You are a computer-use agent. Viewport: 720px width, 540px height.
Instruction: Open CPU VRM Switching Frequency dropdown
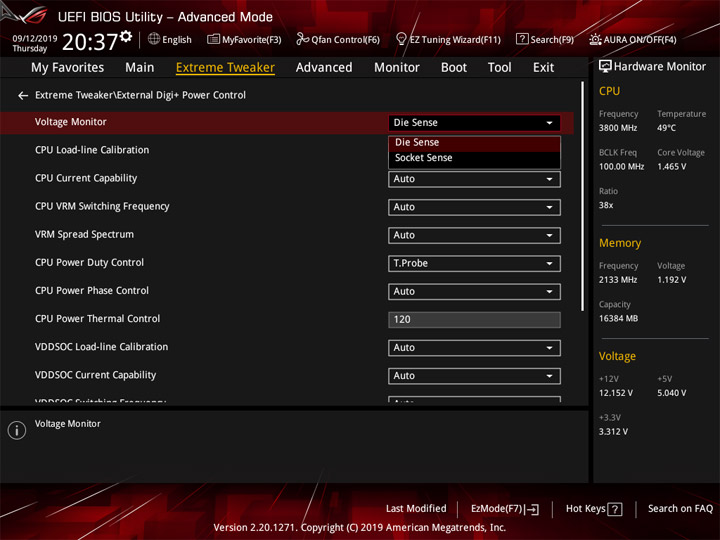coord(474,207)
